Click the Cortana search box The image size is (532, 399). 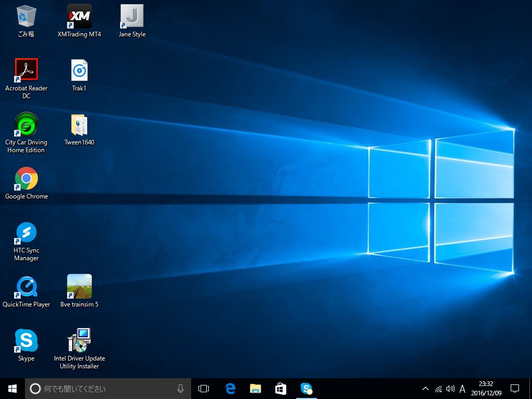tap(104, 389)
